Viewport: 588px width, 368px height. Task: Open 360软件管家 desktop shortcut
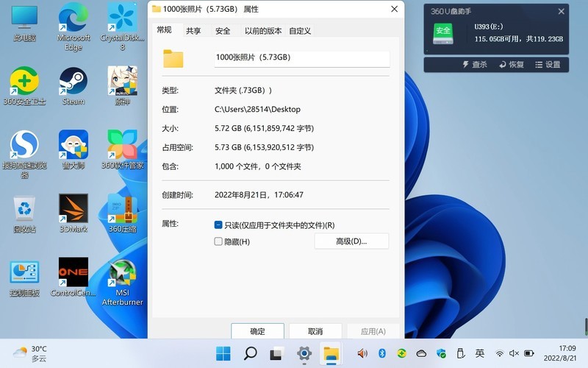tap(122, 149)
